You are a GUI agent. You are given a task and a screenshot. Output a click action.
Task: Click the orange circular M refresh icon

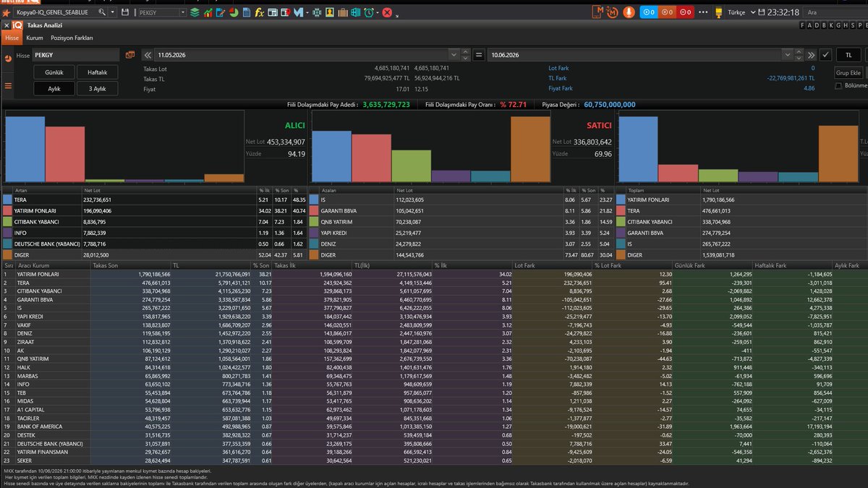(613, 12)
